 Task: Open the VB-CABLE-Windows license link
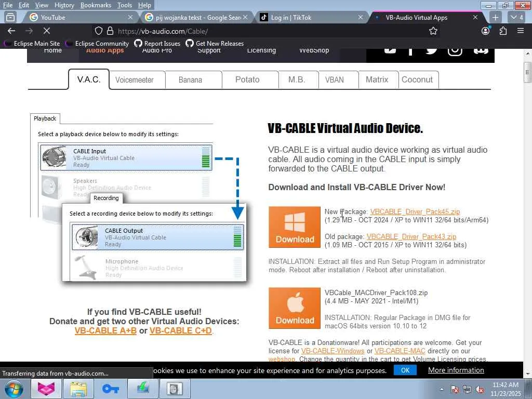coord(333,351)
